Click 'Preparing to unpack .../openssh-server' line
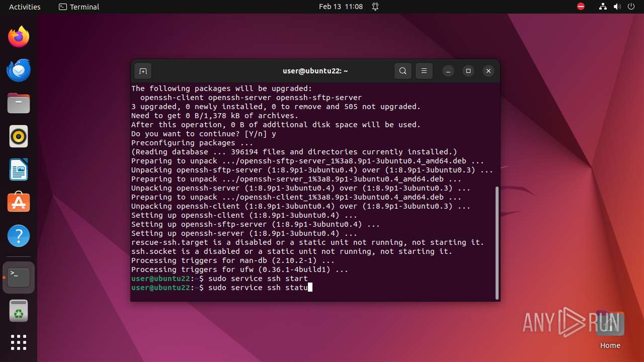Screen dimensions: 644x362 pyautogui.click(x=296, y=179)
